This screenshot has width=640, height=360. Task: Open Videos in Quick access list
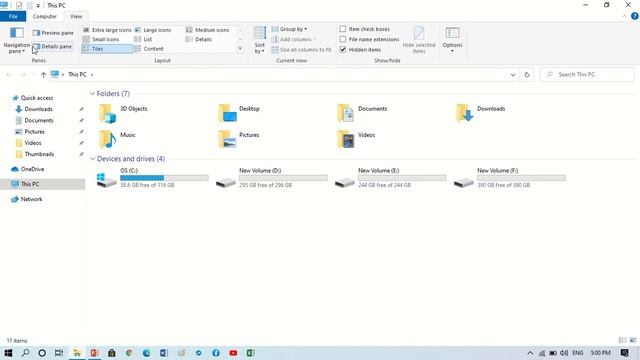coord(33,143)
